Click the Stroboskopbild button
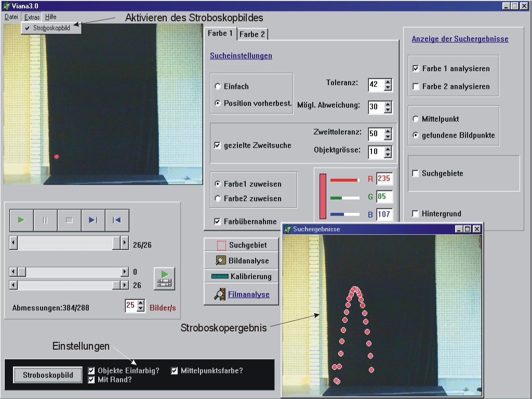 [48, 375]
